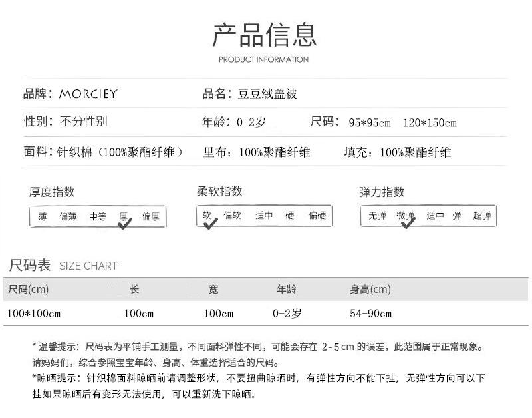Select 薄 in the thickness index
This screenshot has width=532, height=418.
pos(43,216)
